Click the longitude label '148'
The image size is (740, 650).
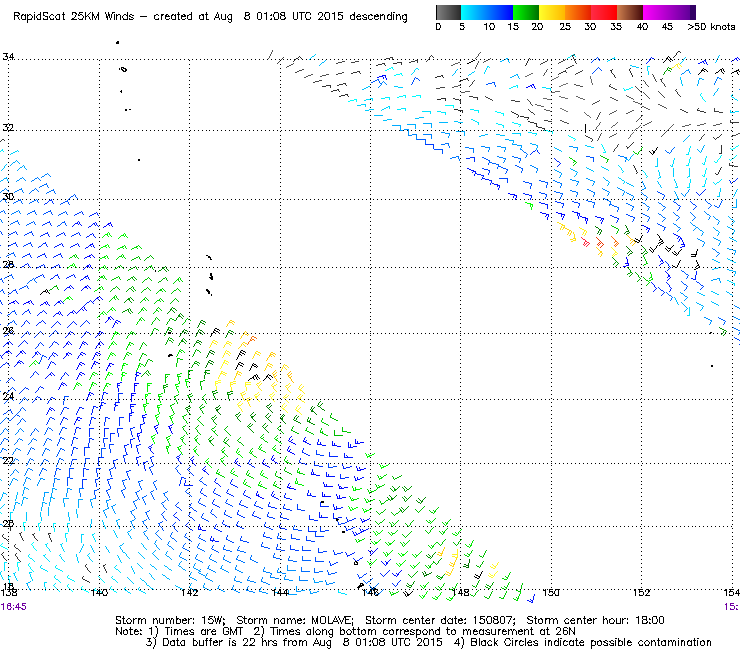point(461,592)
